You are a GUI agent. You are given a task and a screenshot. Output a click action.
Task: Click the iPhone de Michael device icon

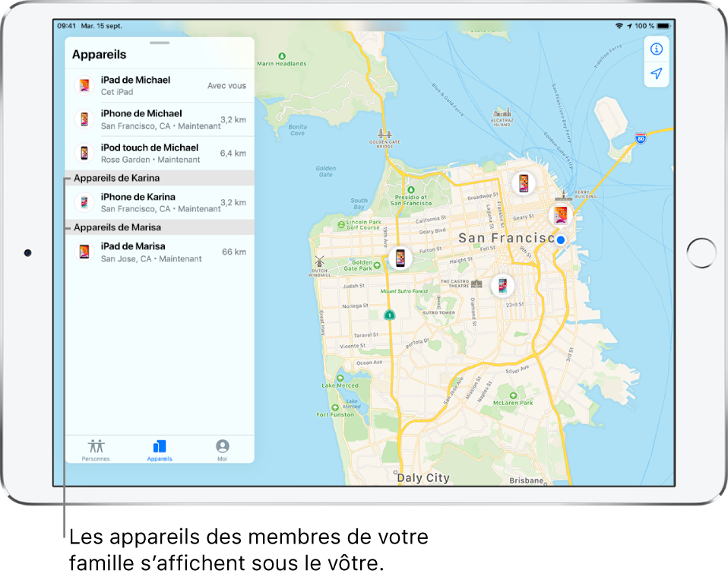click(x=84, y=119)
